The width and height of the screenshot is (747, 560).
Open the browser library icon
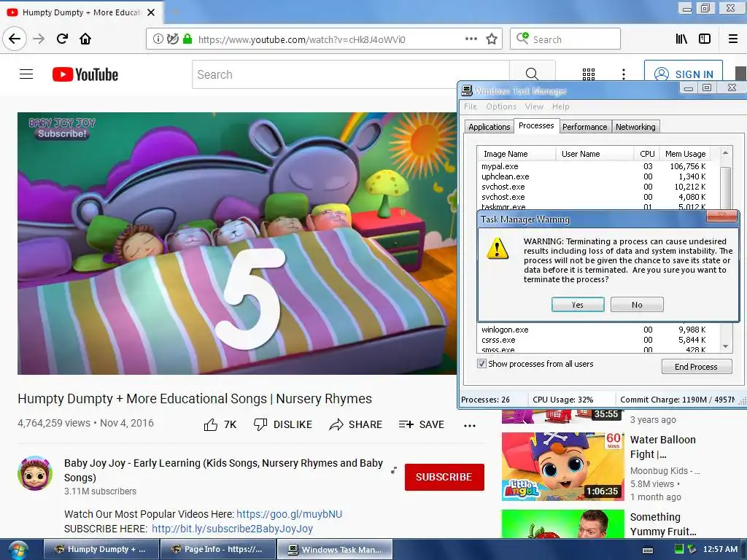click(x=681, y=39)
